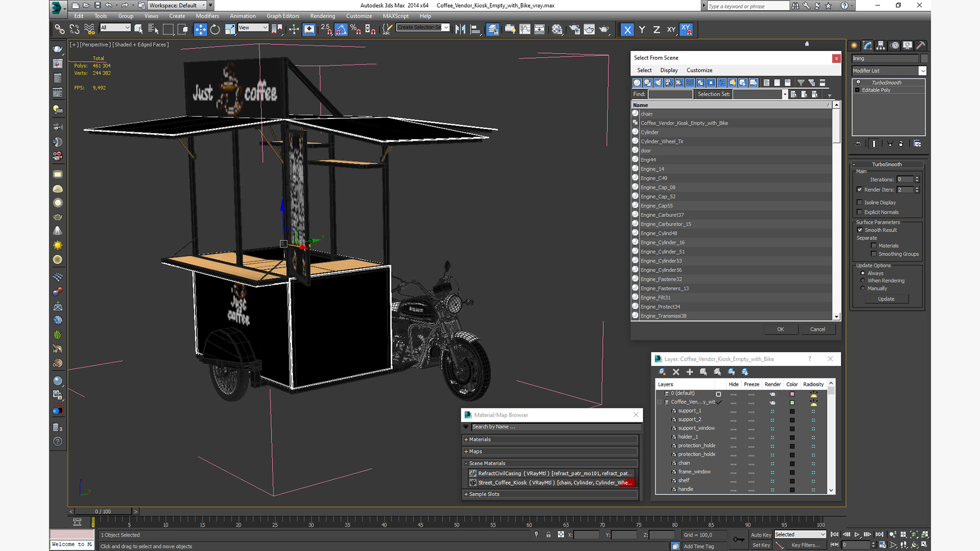Toggle the Render Iters checkbox

(860, 189)
